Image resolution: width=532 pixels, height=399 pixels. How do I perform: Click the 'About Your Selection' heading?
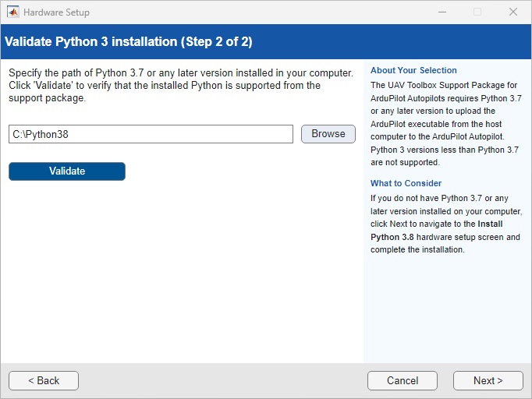pyautogui.click(x=413, y=70)
